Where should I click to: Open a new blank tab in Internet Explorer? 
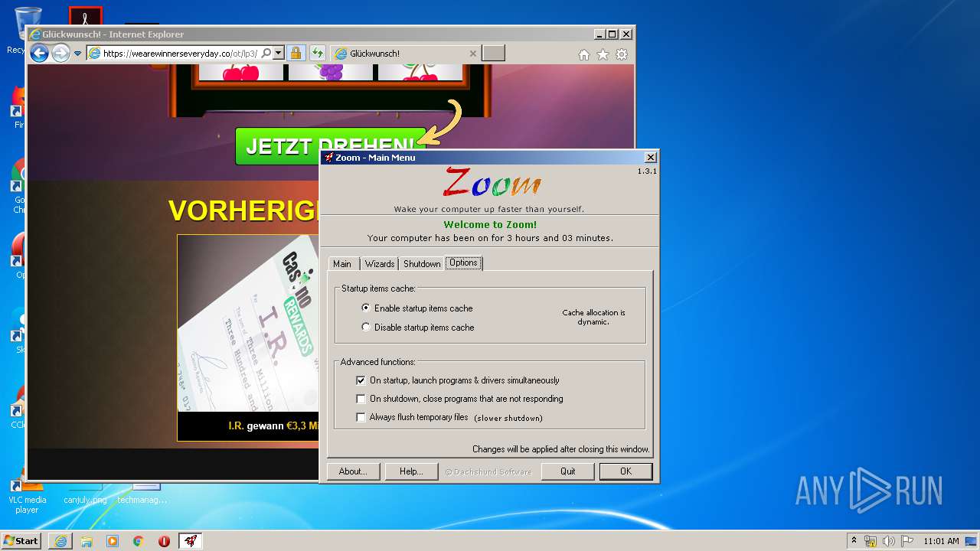pyautogui.click(x=493, y=54)
